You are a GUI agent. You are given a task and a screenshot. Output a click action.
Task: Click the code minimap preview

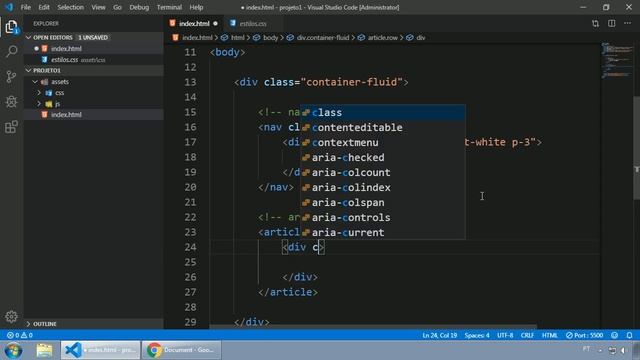(617, 60)
